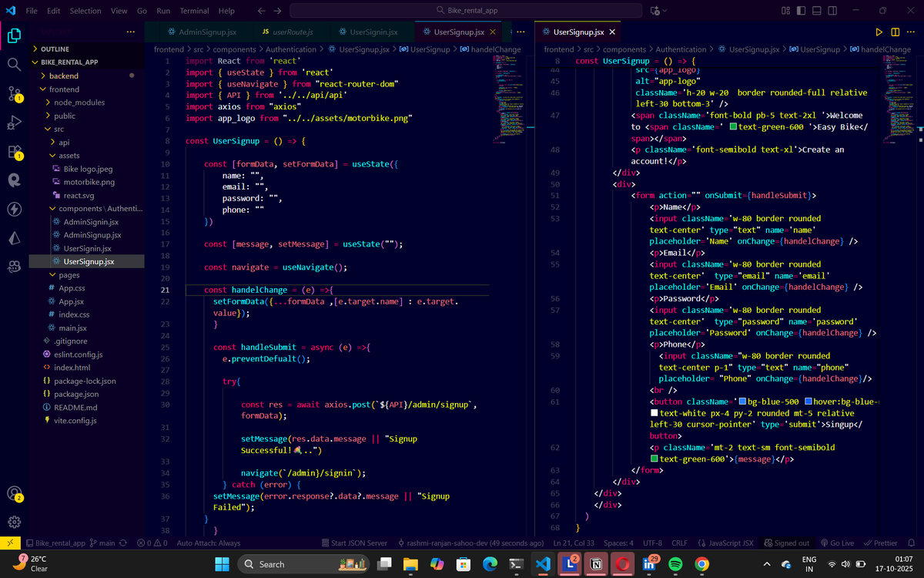Go forward using title bar arrow

(277, 11)
